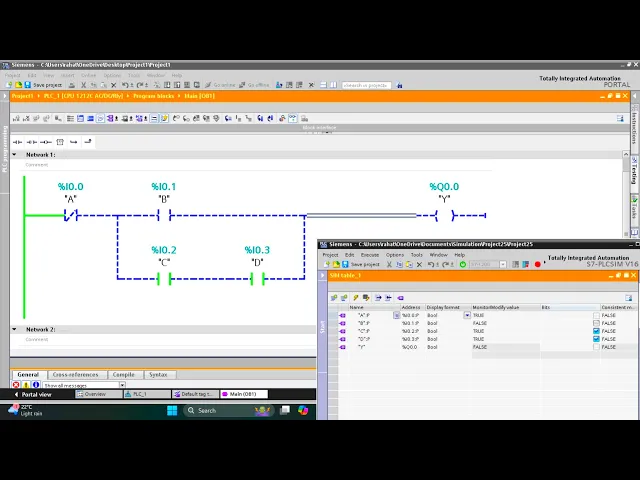Click the Print icon in TIA Portal toolbar
The image size is (640, 480).
[x=72, y=85]
